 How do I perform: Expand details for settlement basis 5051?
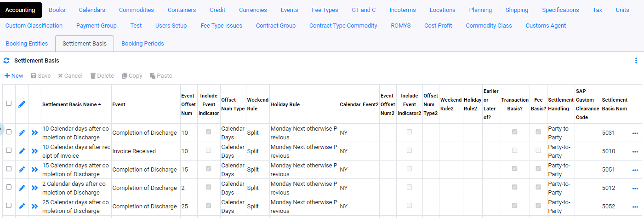click(34, 169)
